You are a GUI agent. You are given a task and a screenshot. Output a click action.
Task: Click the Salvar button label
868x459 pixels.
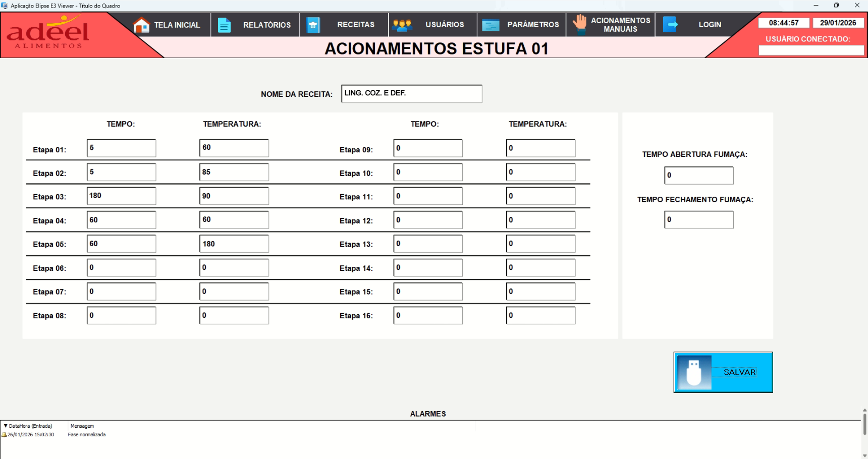pos(739,372)
